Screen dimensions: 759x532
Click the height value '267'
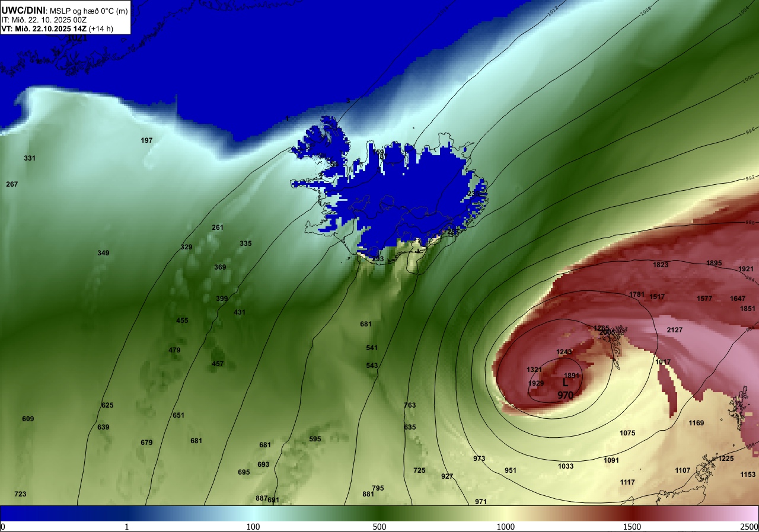12,184
